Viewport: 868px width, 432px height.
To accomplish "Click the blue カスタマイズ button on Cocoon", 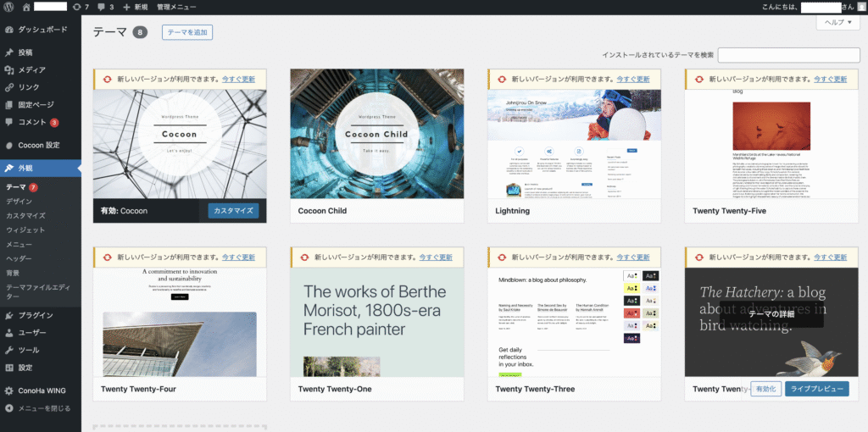I will click(x=233, y=211).
